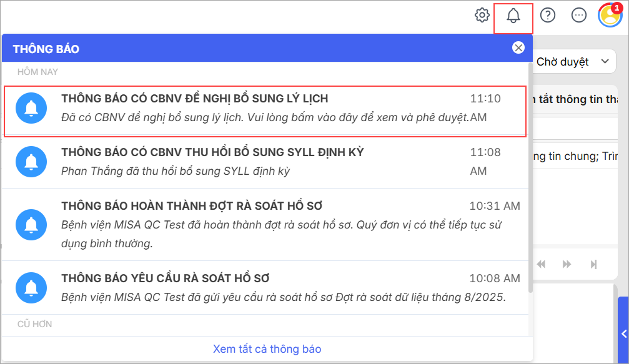Open the user avatar profile menu

(x=610, y=16)
